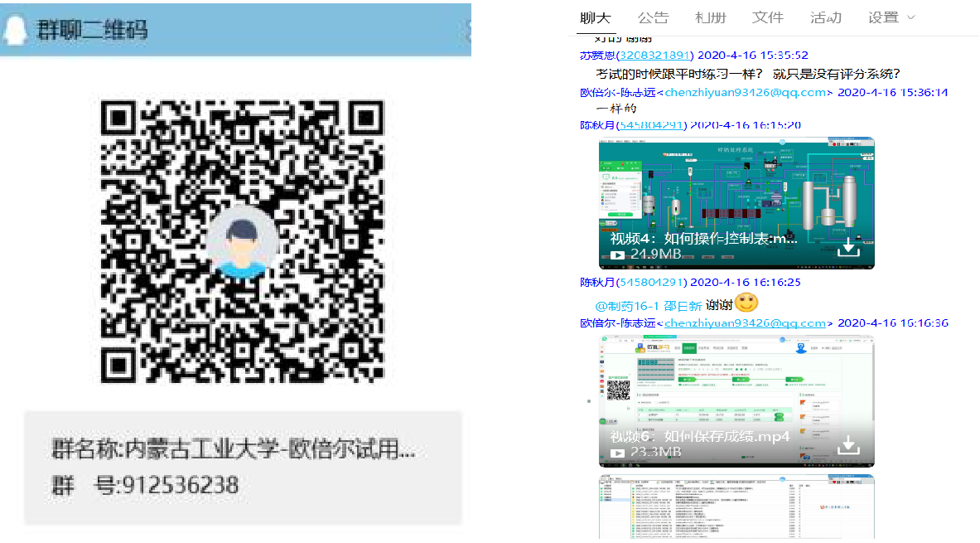Play 视频4 video with 24.9MB icon
980x543 pixels.
[617, 255]
